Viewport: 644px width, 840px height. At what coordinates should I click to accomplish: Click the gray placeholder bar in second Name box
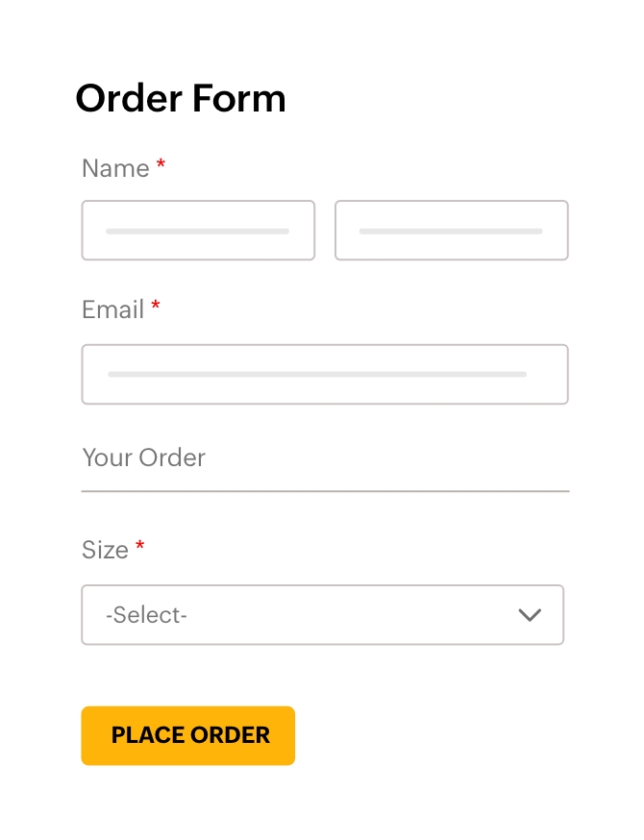pyautogui.click(x=451, y=232)
